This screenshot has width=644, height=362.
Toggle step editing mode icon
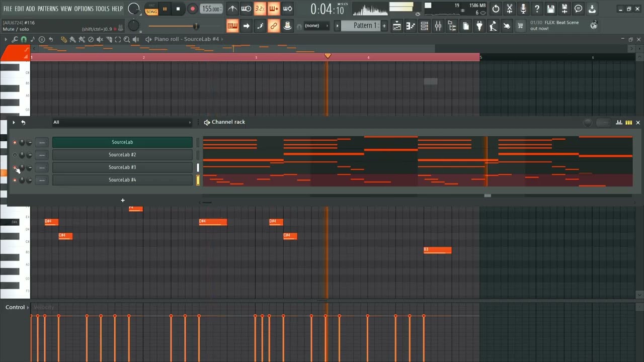click(260, 26)
